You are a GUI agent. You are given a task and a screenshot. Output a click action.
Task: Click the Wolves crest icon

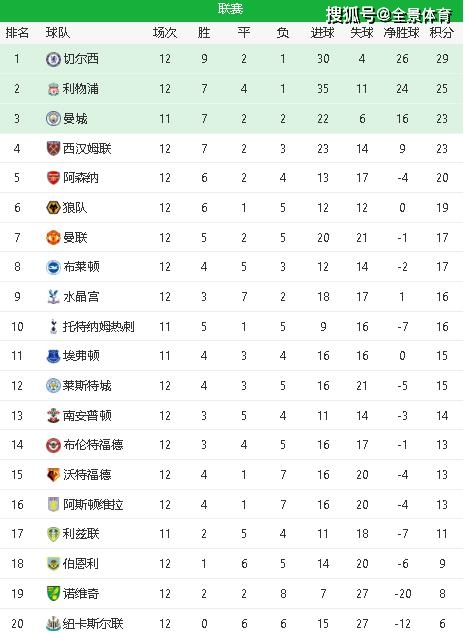(53, 208)
